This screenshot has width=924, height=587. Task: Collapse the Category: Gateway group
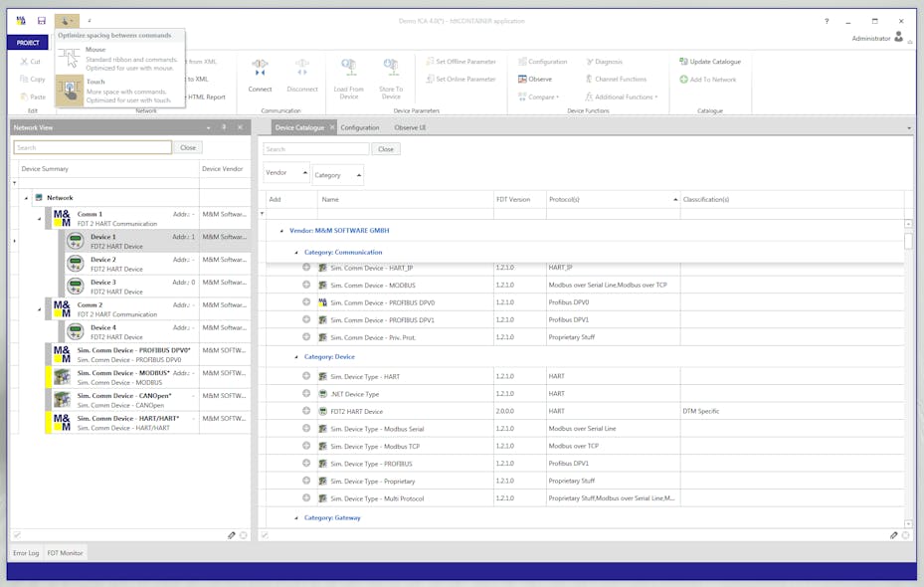point(296,518)
